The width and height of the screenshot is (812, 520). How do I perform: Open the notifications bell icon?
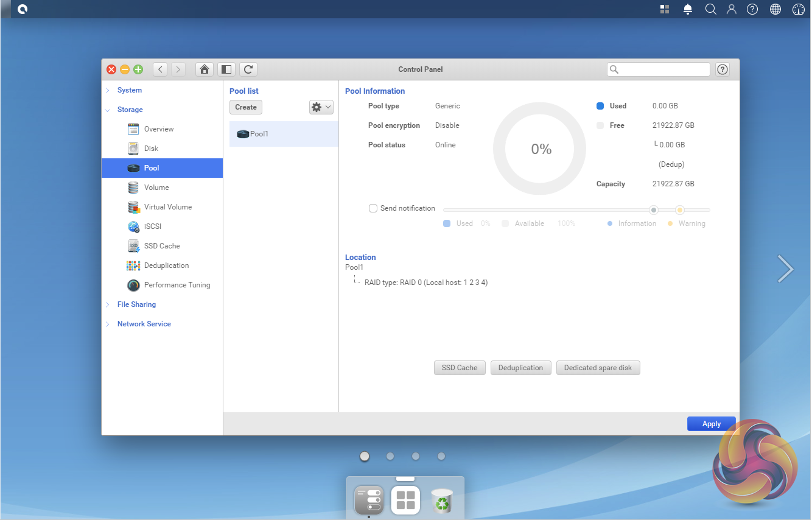[688, 9]
